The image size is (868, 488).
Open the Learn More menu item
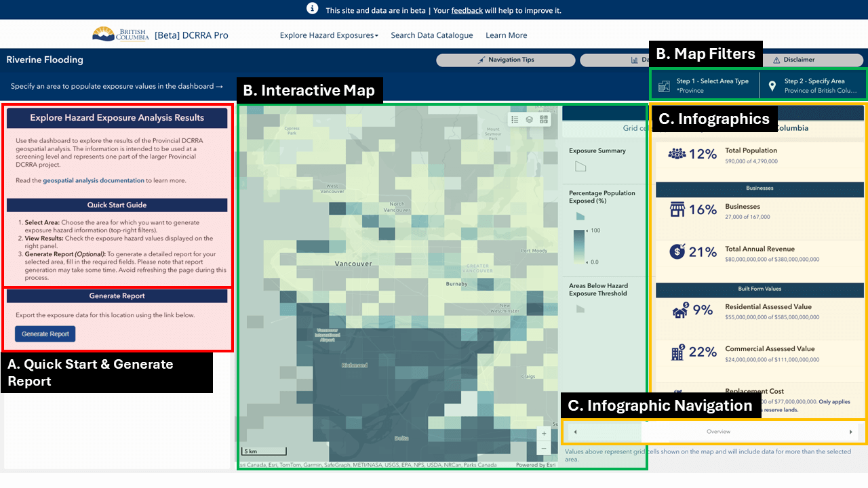[506, 35]
